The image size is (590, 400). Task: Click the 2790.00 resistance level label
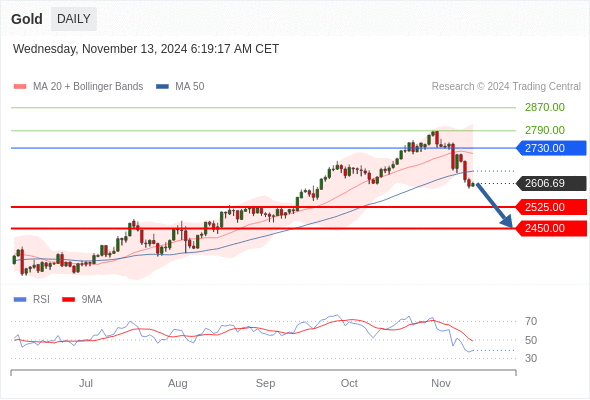coord(545,131)
